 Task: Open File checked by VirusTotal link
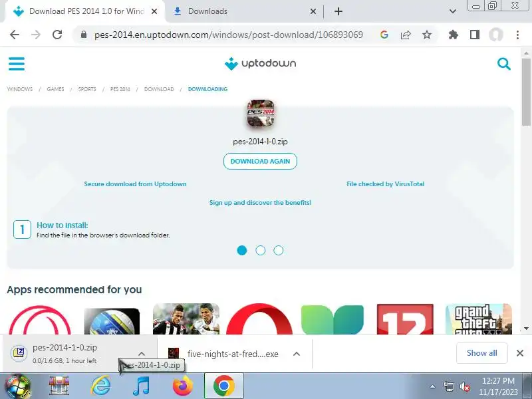tap(386, 184)
